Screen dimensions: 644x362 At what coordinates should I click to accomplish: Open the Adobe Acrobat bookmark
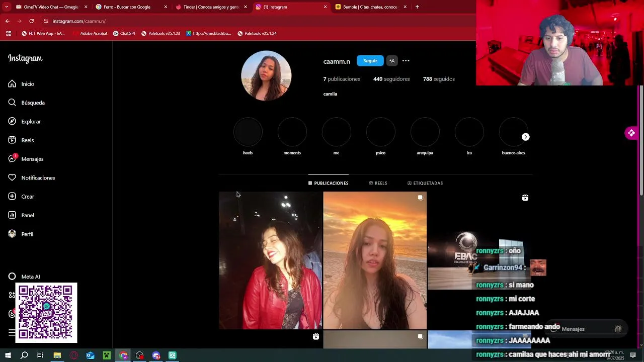click(x=90, y=34)
